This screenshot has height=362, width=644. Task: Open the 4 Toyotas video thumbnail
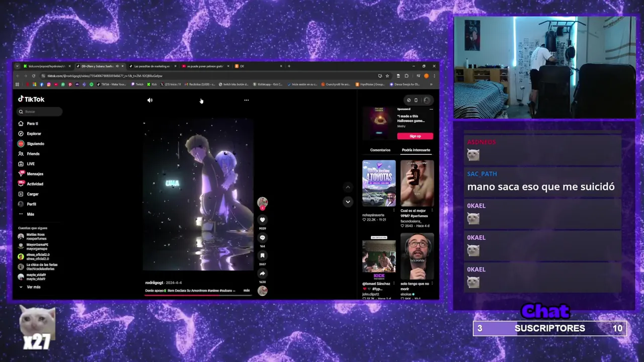[379, 183]
